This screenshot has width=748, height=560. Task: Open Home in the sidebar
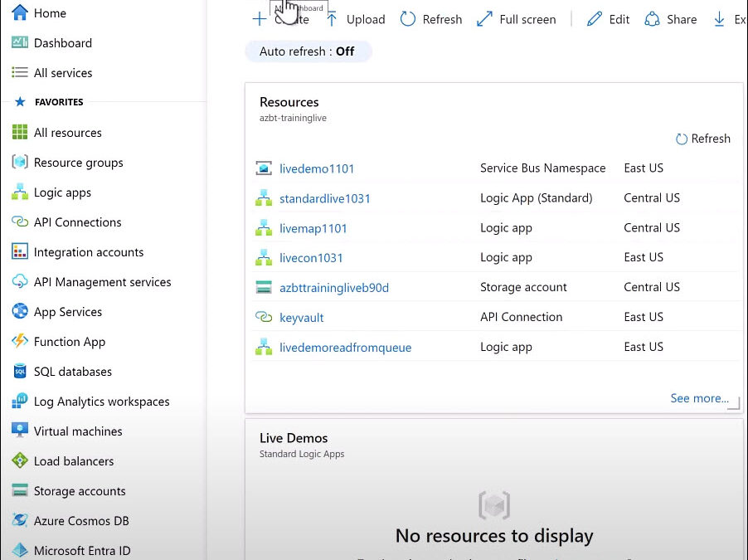tap(50, 13)
